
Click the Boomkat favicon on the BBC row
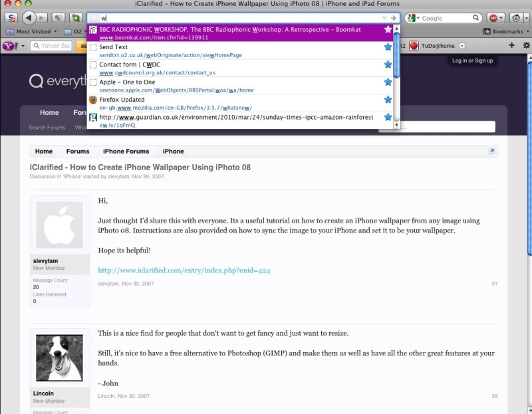tap(93, 30)
